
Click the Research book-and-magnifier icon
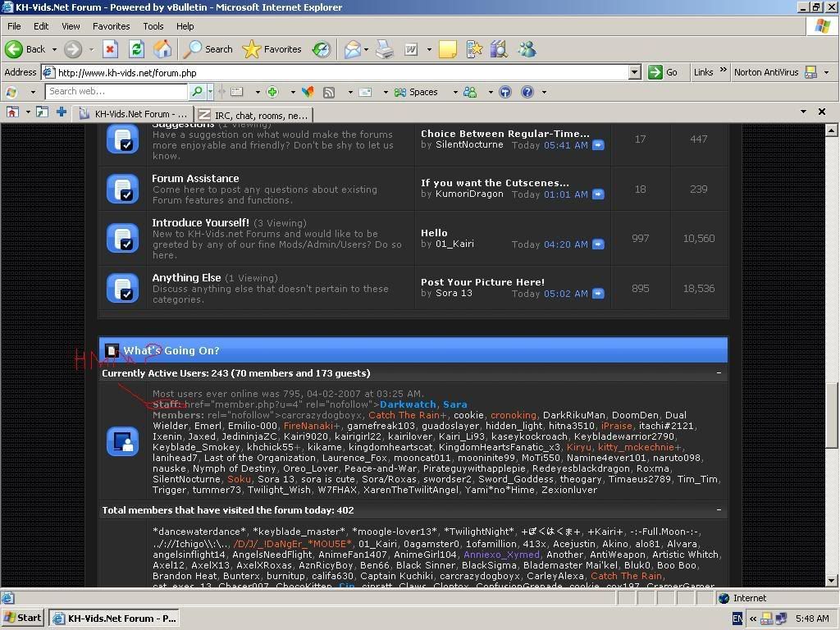coord(499,49)
